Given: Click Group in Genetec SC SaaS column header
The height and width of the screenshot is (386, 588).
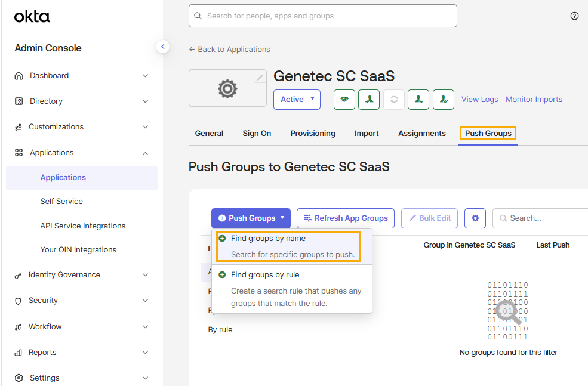Looking at the screenshot, I should point(469,245).
